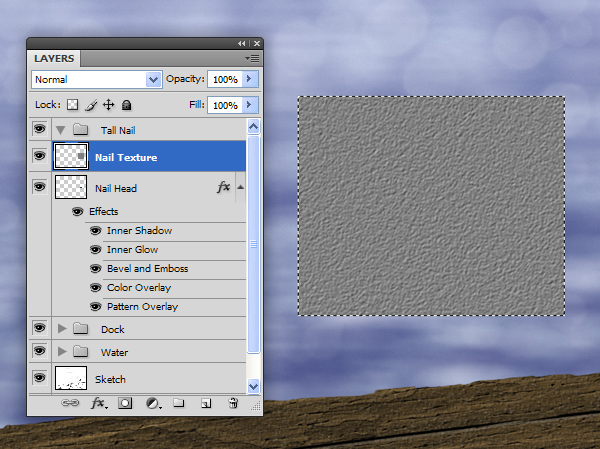Collapse the Tall Nail group
This screenshot has height=449, width=600.
click(60, 130)
